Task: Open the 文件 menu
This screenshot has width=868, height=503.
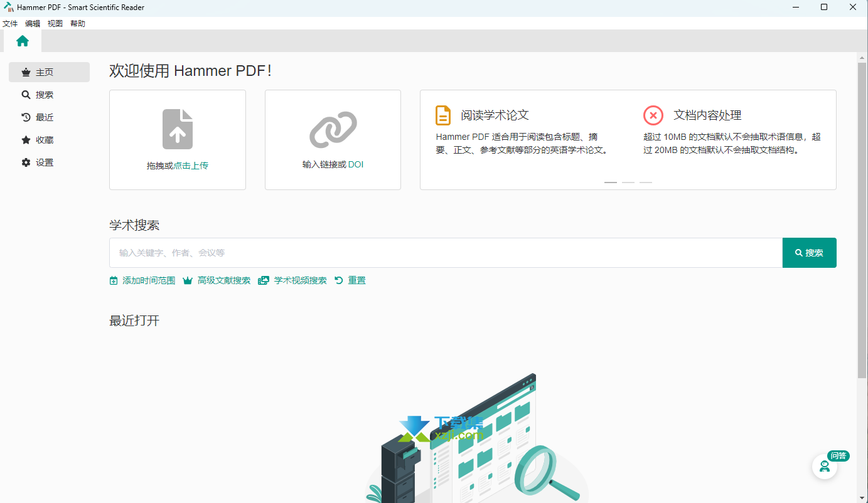Action: [x=10, y=24]
